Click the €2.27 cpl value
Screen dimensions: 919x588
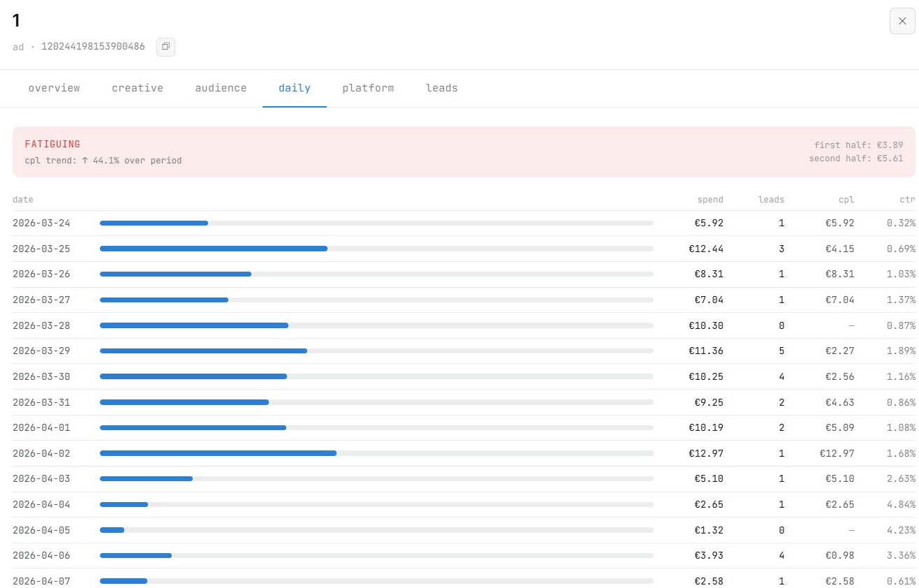pos(839,351)
